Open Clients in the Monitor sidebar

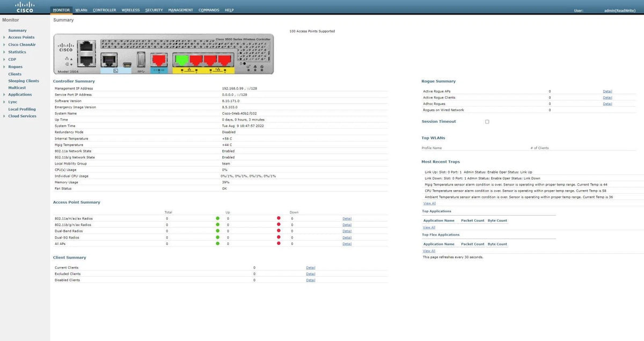15,74
